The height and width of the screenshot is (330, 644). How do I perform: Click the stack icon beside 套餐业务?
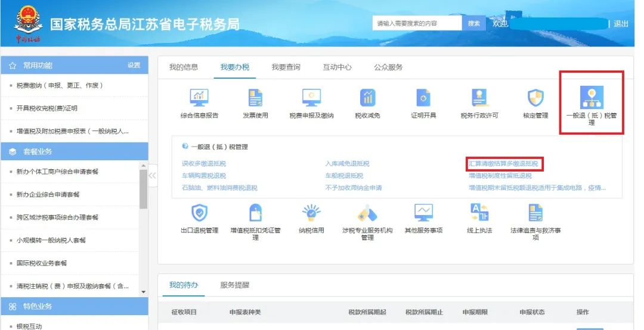coord(13,151)
